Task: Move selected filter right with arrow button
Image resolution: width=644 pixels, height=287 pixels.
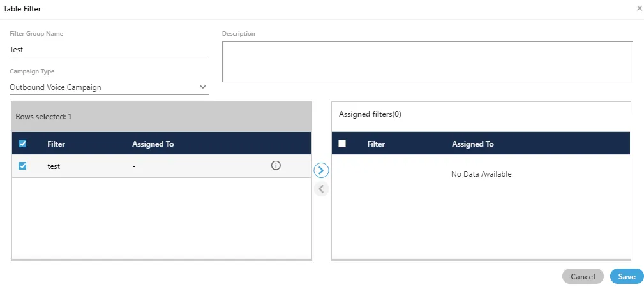Action: [x=321, y=170]
